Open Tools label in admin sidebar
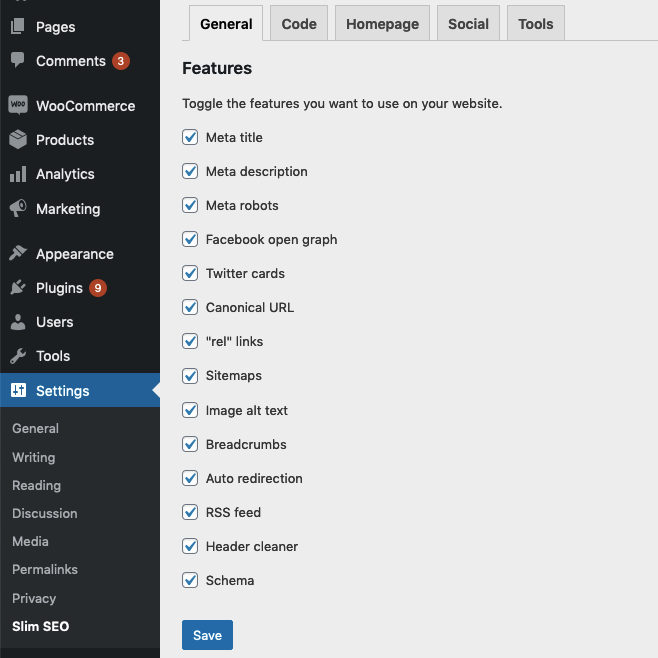Viewport: 658px width, 658px height. (x=53, y=356)
